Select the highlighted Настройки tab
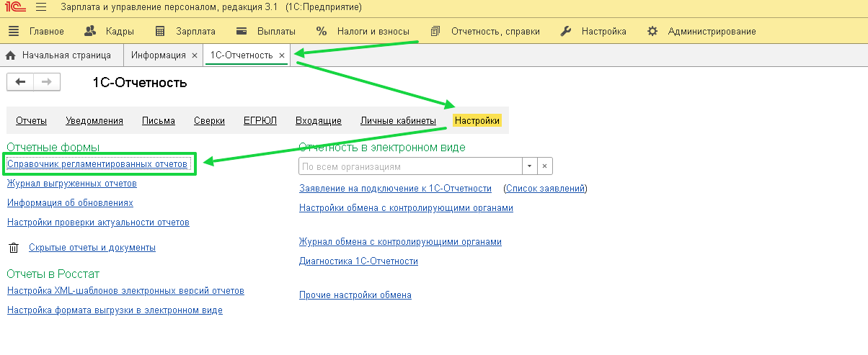 [477, 121]
